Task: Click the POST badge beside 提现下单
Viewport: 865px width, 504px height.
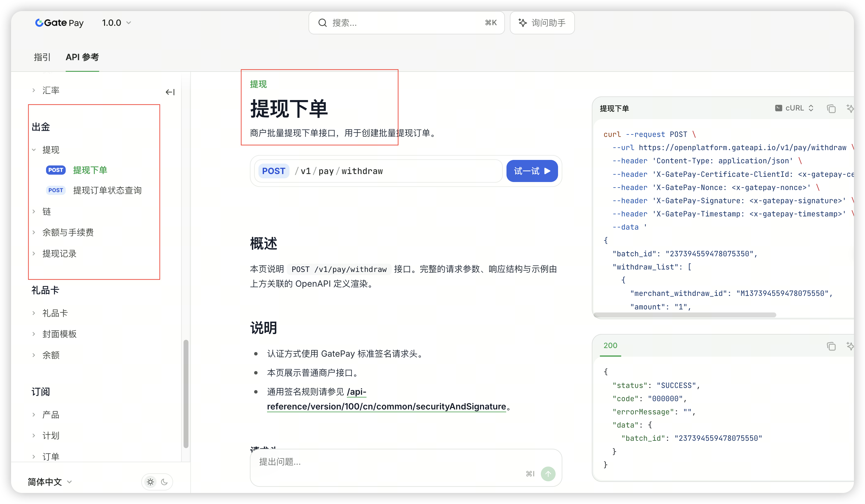Action: [56, 170]
